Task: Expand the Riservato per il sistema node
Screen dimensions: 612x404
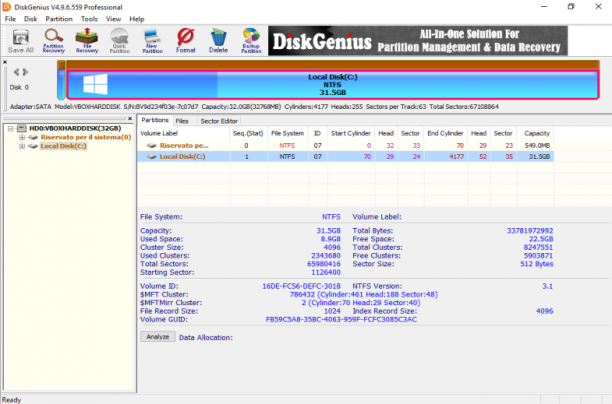Action: (22, 137)
